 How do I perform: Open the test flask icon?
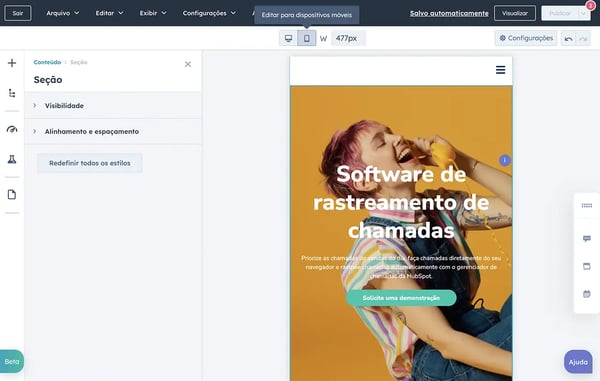tap(12, 159)
